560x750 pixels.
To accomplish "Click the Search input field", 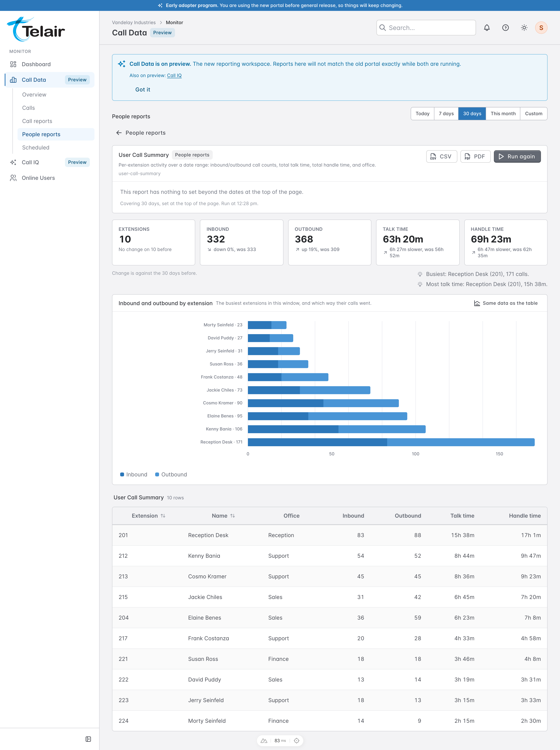I will coord(426,28).
